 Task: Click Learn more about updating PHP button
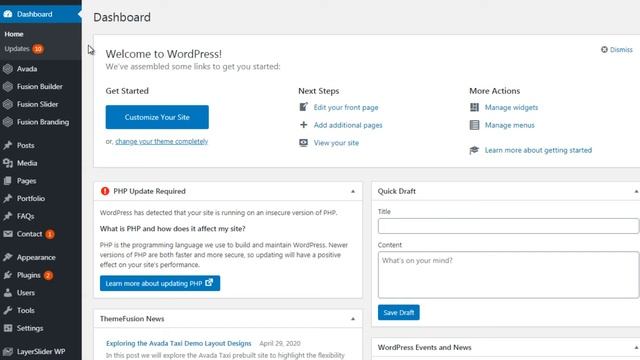pos(160,283)
